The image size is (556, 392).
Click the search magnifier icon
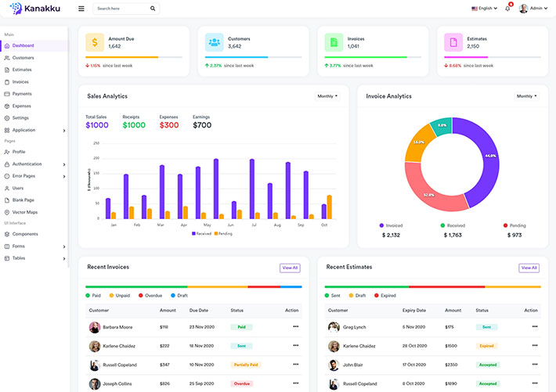153,9
